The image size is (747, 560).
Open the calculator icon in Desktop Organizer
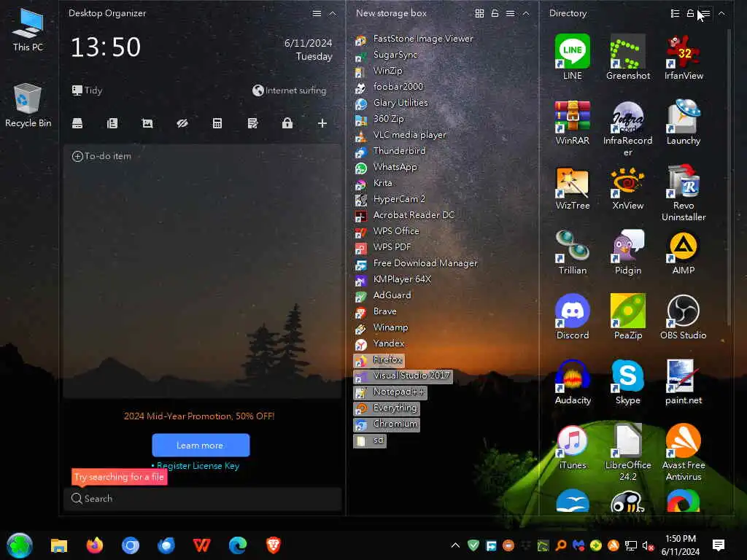point(217,123)
